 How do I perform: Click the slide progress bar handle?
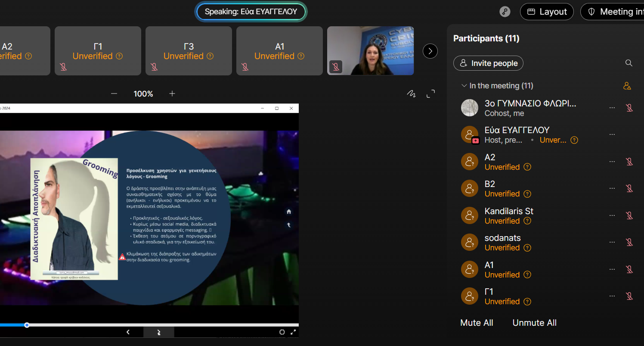click(27, 325)
